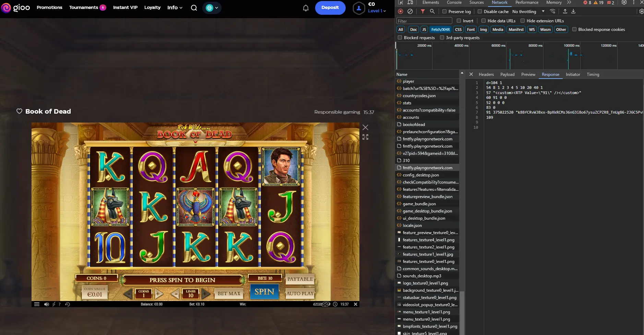Click BET MAX button
644x335 pixels.
click(229, 293)
